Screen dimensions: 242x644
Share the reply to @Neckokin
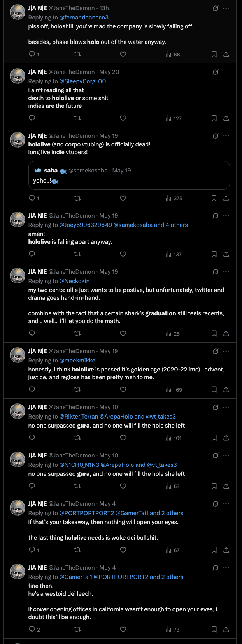coord(226,334)
